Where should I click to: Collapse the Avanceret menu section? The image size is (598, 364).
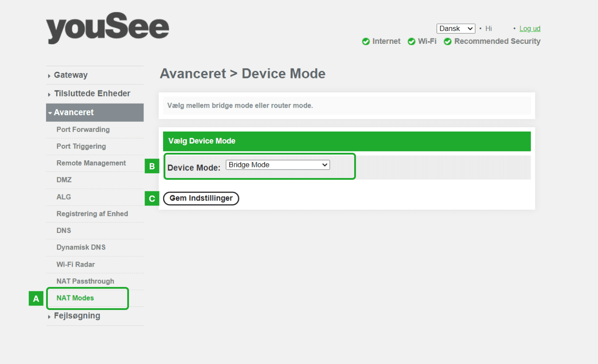[x=74, y=112]
